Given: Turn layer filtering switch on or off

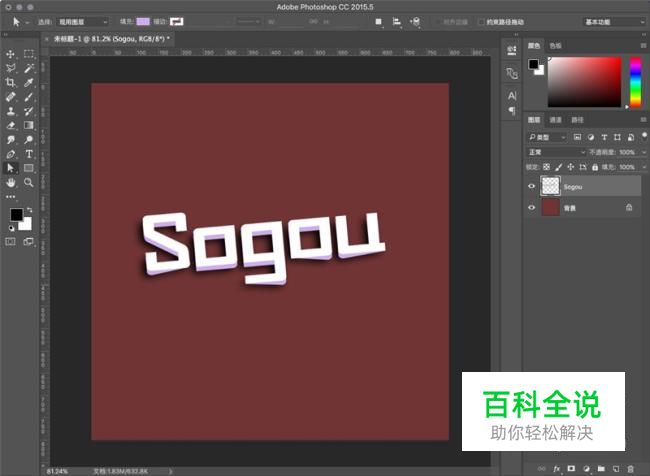Looking at the screenshot, I should tap(644, 136).
